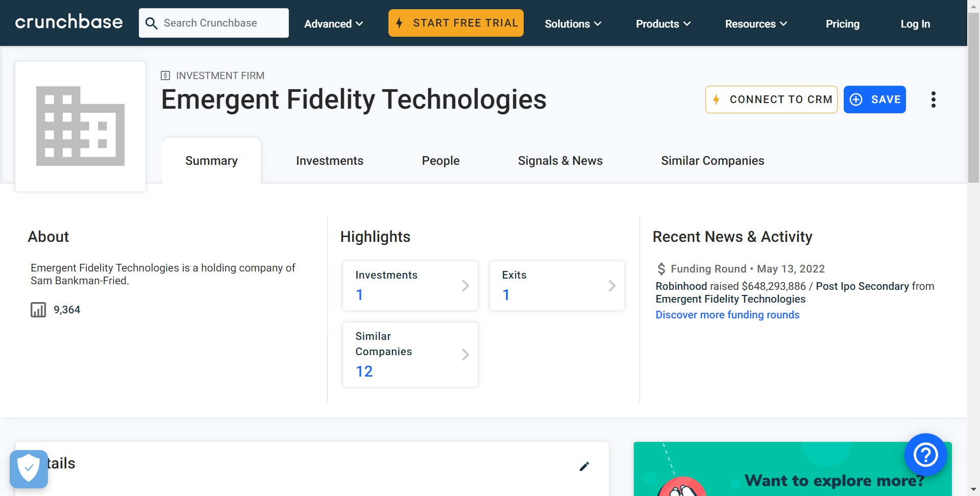
Task: Open Post Ipo Secondary link
Action: coord(862,286)
